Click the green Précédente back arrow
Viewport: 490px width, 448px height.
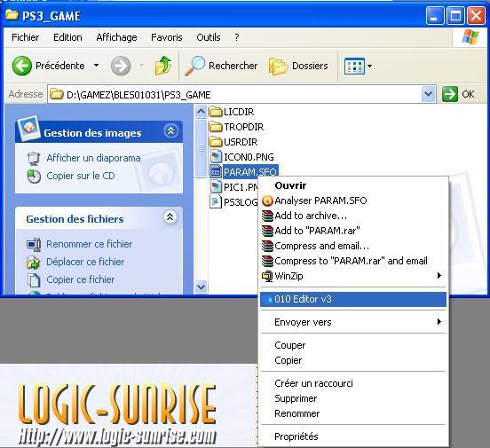22,66
